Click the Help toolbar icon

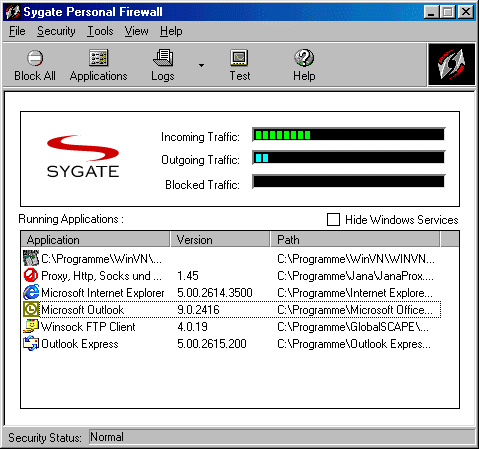tap(304, 58)
